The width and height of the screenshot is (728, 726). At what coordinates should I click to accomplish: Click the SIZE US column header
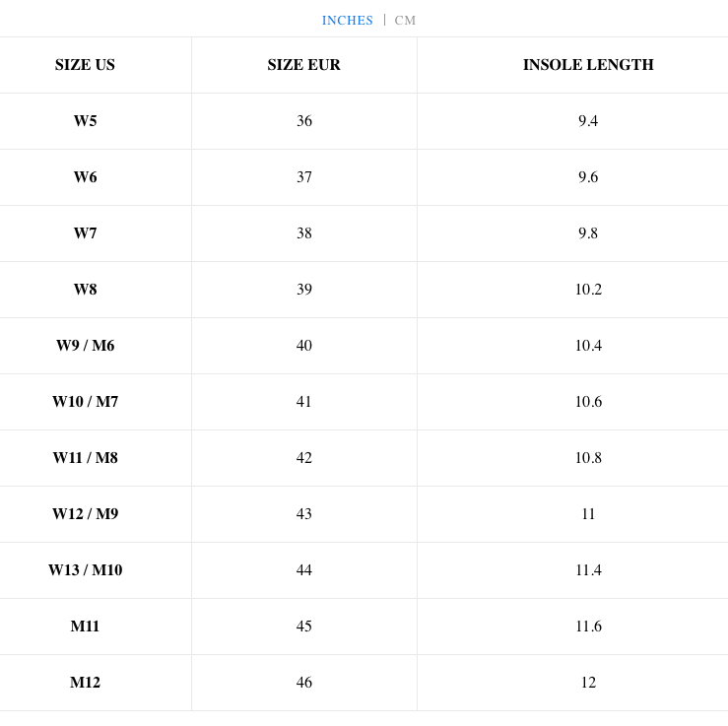(x=85, y=65)
